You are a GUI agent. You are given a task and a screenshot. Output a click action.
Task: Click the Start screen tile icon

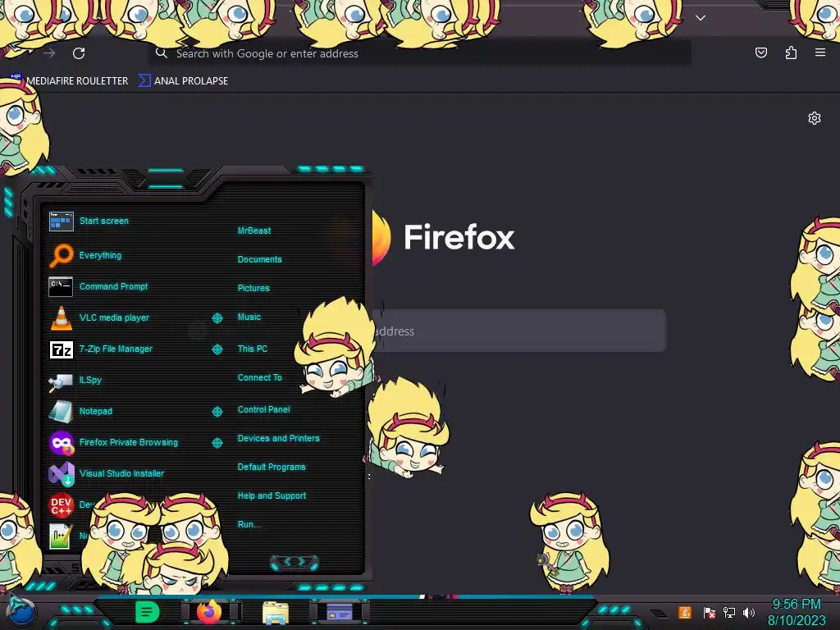pos(61,221)
